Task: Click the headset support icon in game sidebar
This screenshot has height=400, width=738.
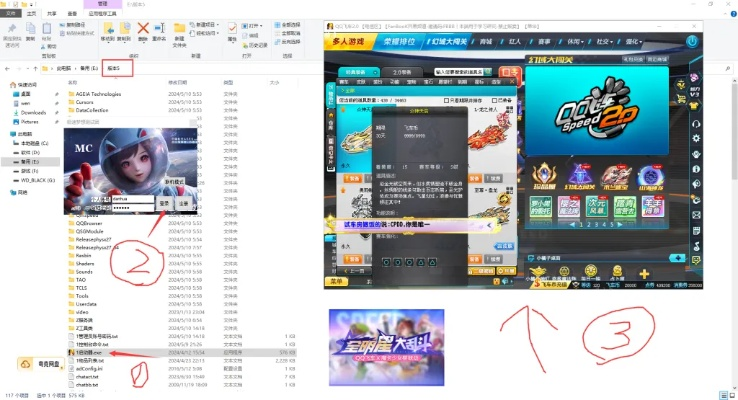Action: [696, 124]
